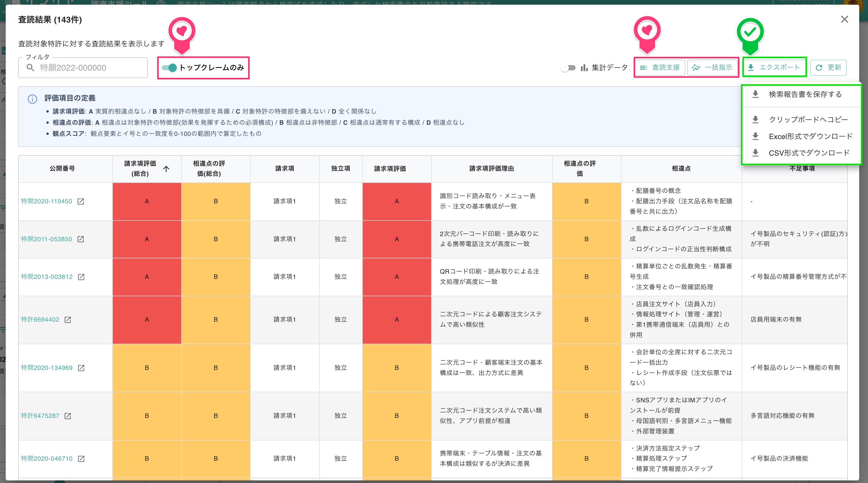Toggle the トップクレームのみ switch
The width and height of the screenshot is (868, 483).
pos(170,68)
